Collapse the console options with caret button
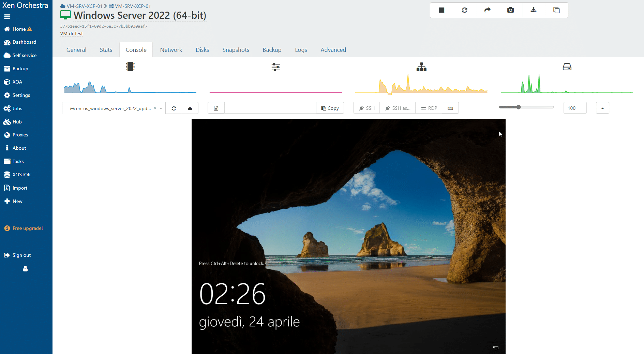Viewport: 644px width, 354px height. coord(602,108)
